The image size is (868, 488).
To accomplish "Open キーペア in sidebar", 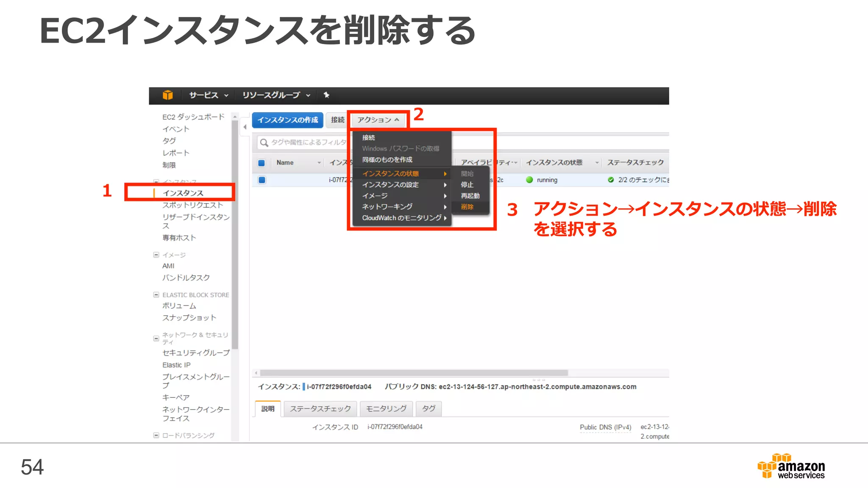I will point(175,397).
